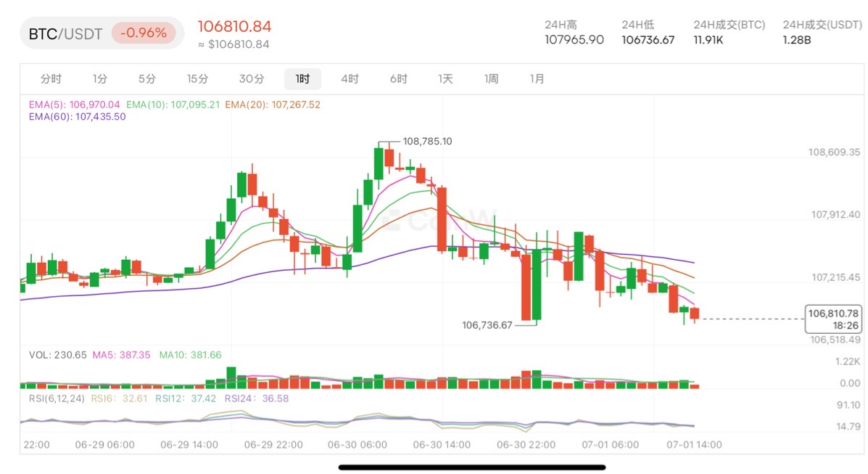Select the 1月 monthly view

537,78
